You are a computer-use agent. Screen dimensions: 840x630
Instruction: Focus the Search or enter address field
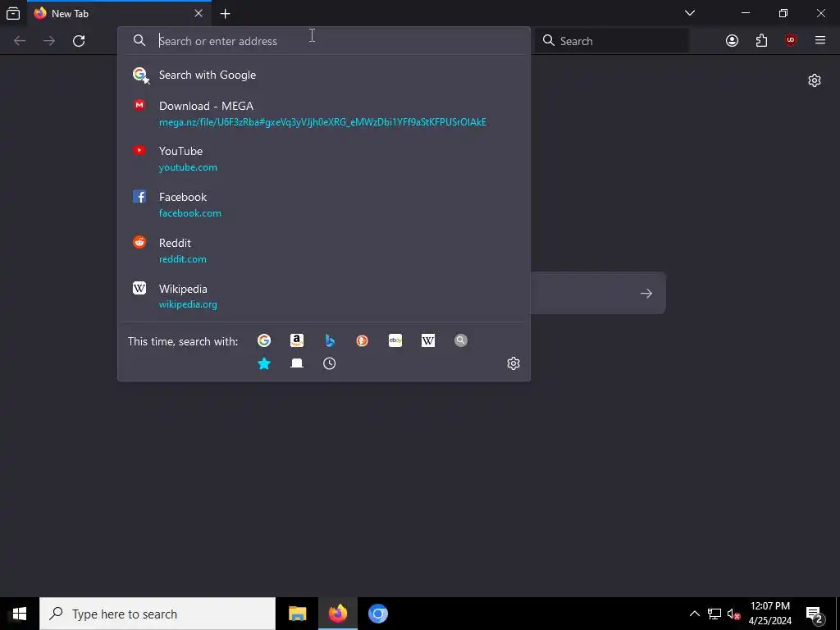[x=324, y=41]
